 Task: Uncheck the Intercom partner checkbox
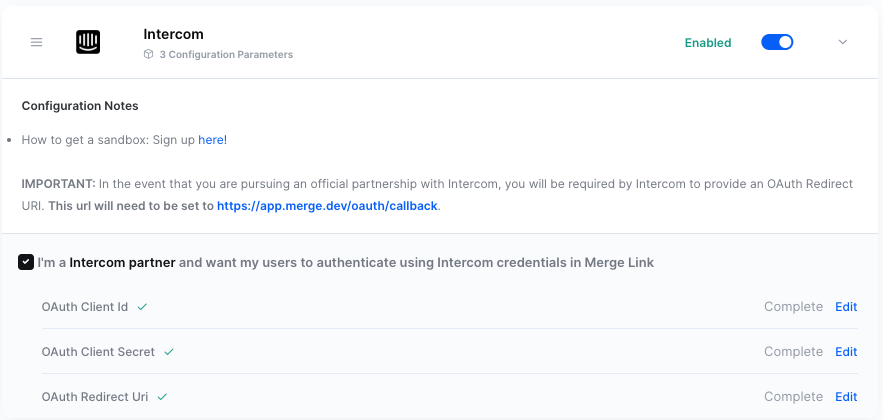pos(26,262)
